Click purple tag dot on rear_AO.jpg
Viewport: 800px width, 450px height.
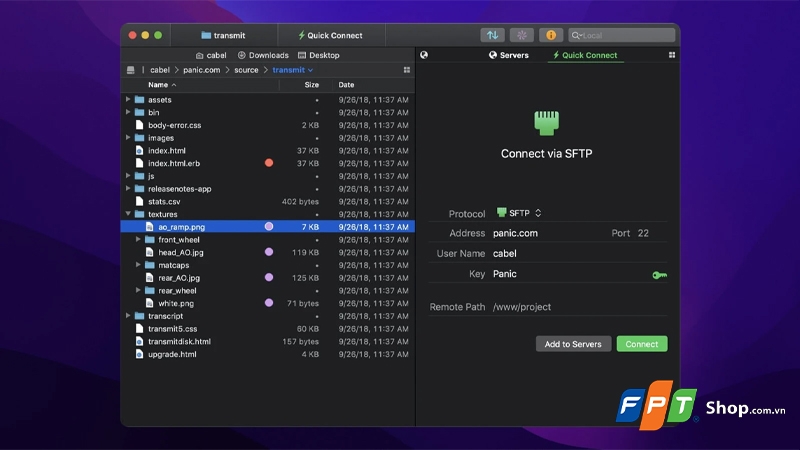click(269, 278)
